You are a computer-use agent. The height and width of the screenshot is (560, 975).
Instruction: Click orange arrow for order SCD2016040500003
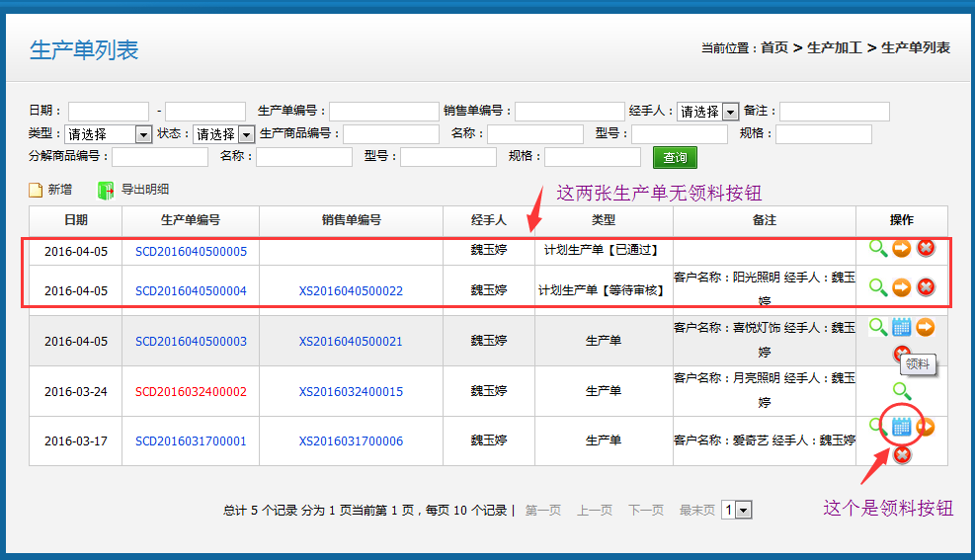(926, 327)
